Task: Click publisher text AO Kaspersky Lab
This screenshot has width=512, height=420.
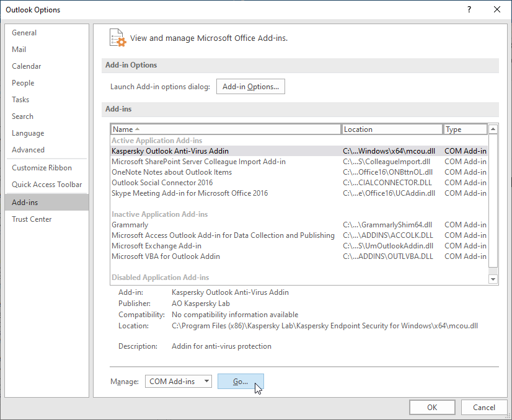Action: [200, 304]
